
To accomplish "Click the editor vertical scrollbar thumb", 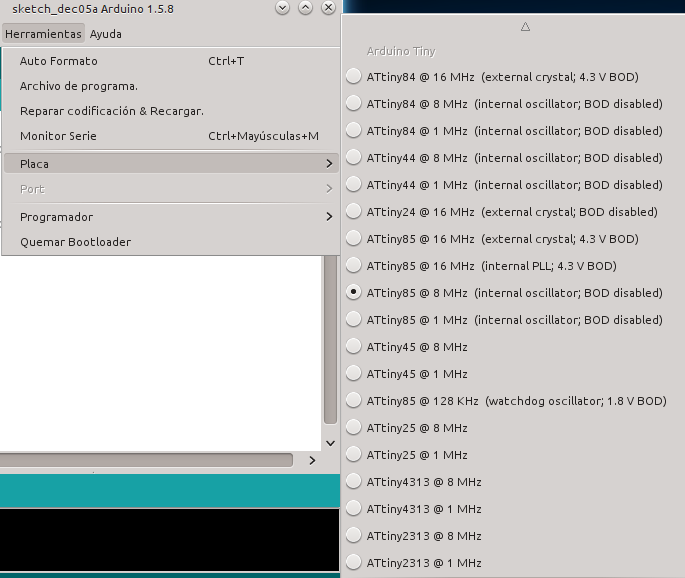I will 331,339.
